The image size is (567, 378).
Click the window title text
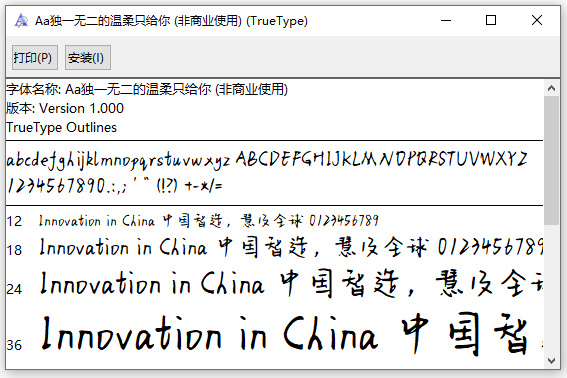pyautogui.click(x=171, y=21)
